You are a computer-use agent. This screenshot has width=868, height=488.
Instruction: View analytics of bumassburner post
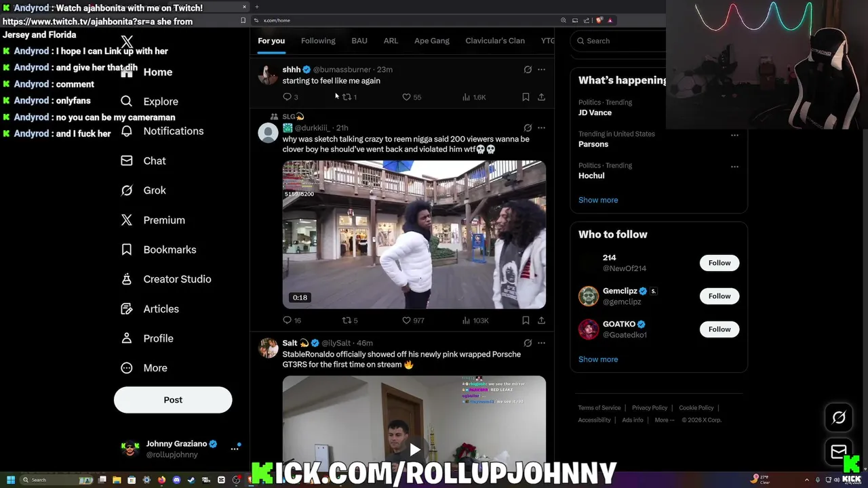coord(474,97)
